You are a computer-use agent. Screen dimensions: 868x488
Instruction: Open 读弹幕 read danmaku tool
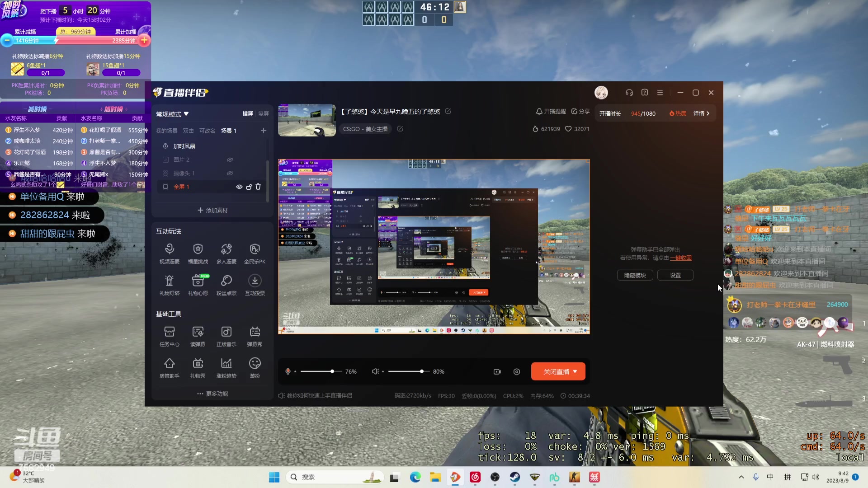(x=198, y=336)
